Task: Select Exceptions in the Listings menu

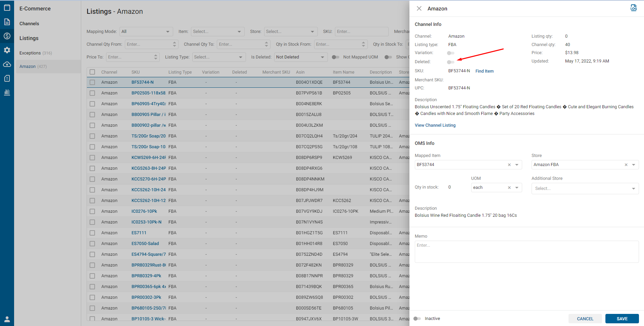Action: pyautogui.click(x=30, y=53)
